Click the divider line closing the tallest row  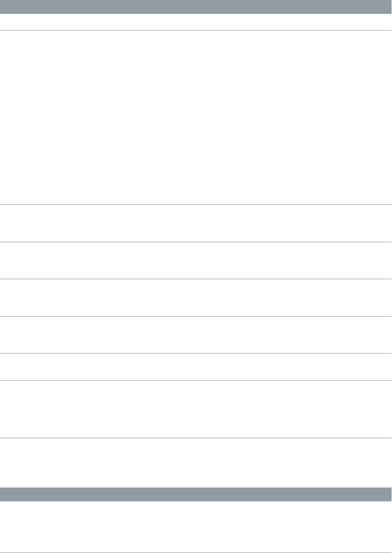click(196, 204)
